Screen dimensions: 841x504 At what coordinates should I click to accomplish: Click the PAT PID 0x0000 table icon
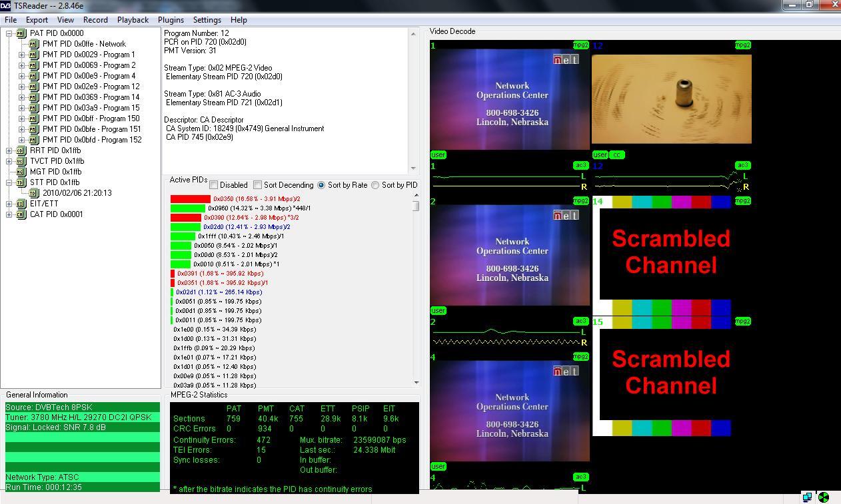(21, 33)
